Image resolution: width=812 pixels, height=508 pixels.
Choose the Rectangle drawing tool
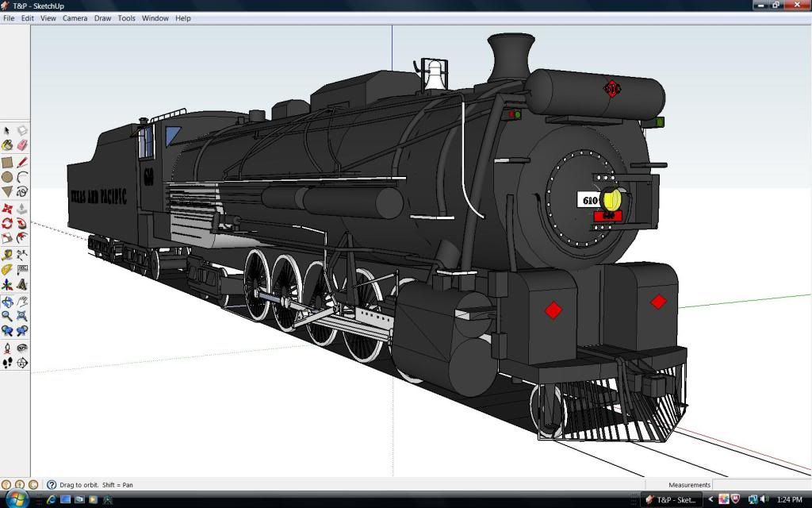coord(6,163)
